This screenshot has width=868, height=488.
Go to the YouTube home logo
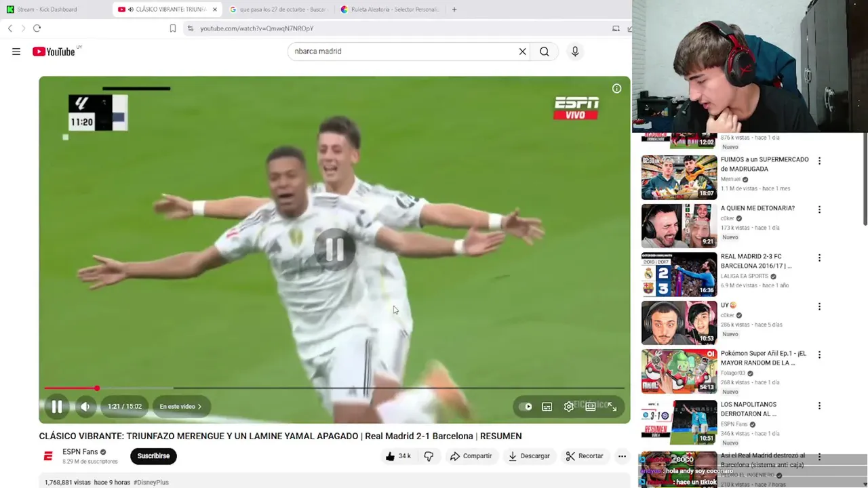pyautogui.click(x=54, y=52)
